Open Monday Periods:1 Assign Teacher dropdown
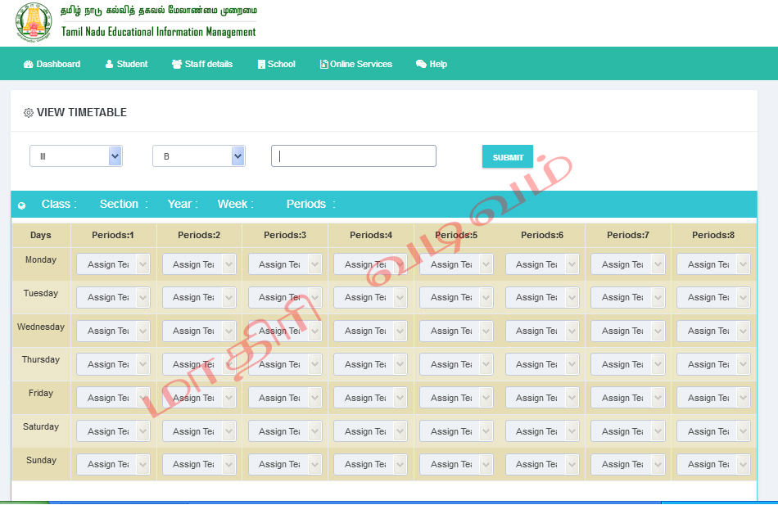The height and width of the screenshot is (532, 778). (112, 264)
